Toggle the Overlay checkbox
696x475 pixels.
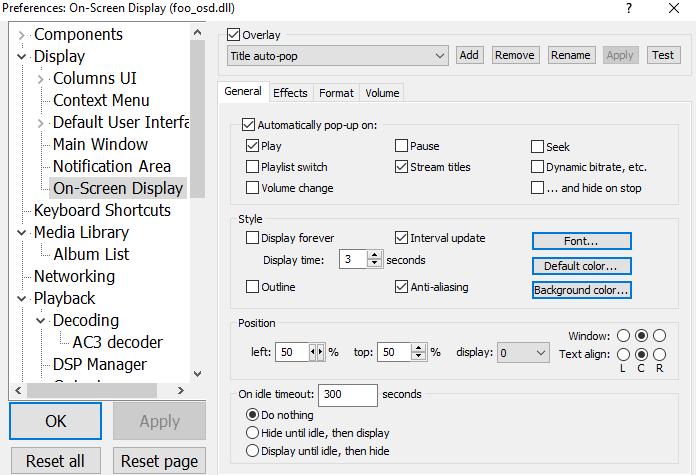(234, 35)
